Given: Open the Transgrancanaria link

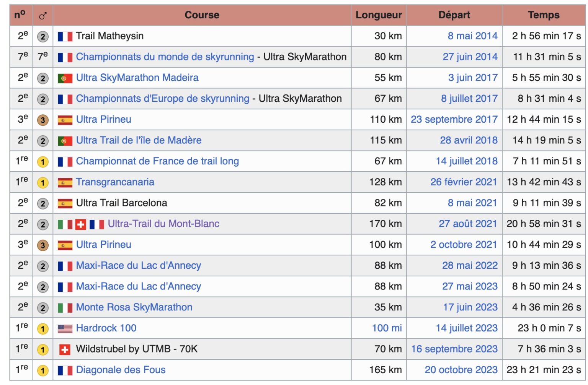Looking at the screenshot, I should point(115,182).
